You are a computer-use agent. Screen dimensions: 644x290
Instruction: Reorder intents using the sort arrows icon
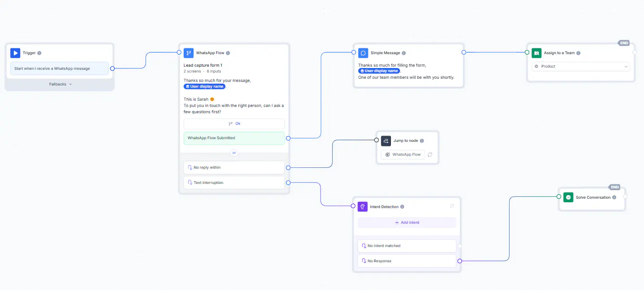[452, 206]
